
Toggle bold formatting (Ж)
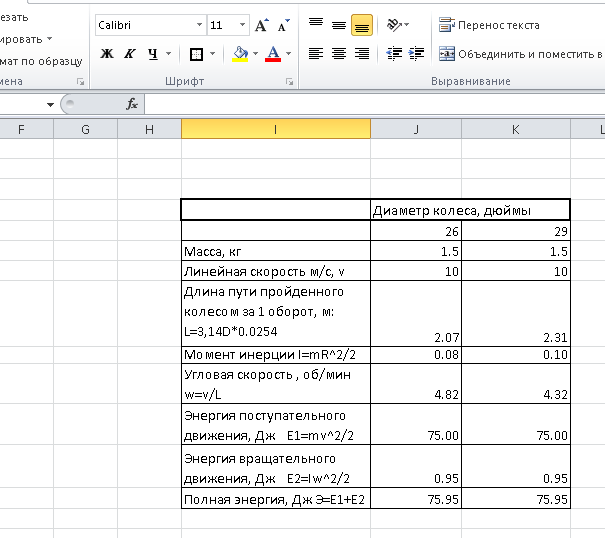tap(107, 54)
